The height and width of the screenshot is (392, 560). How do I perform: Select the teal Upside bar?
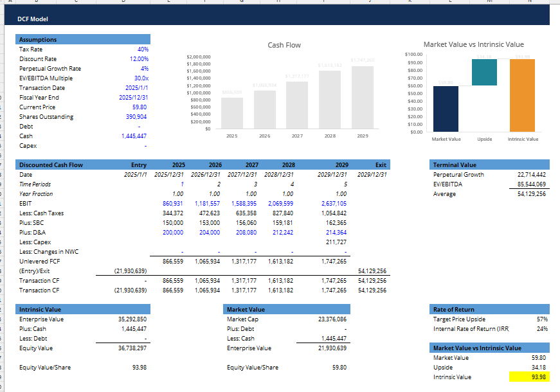tap(484, 72)
